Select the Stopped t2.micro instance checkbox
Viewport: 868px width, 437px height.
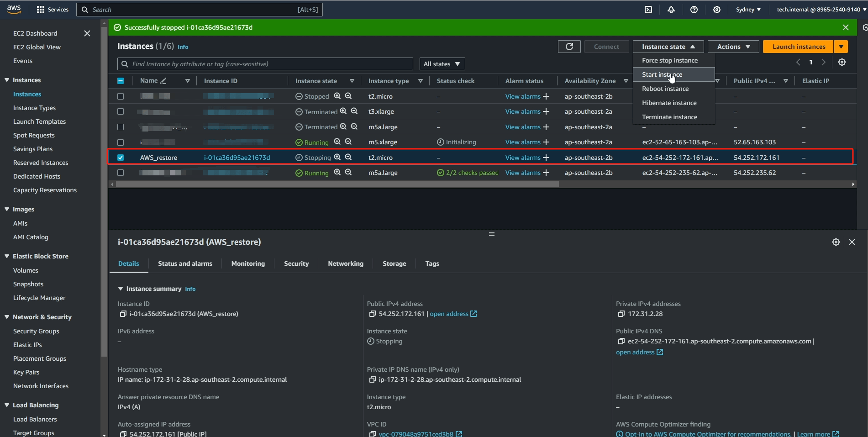(121, 96)
